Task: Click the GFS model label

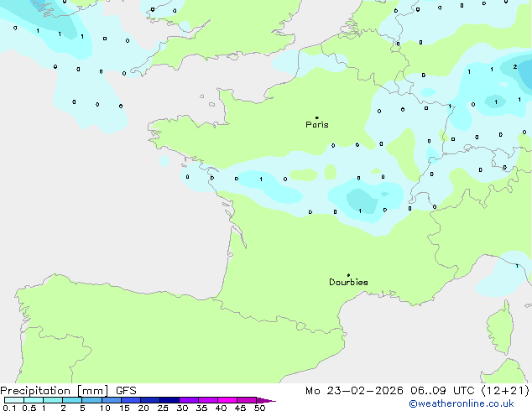Action: tap(126, 391)
